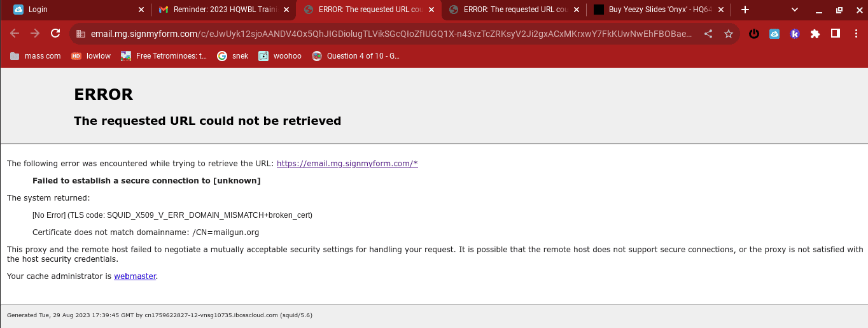
Task: Reload the current page
Action: pos(55,34)
